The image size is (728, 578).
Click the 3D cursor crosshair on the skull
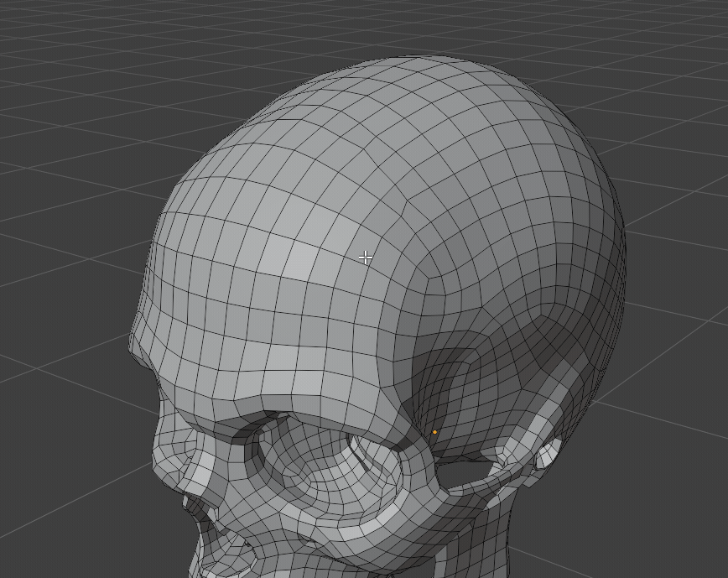pos(366,258)
